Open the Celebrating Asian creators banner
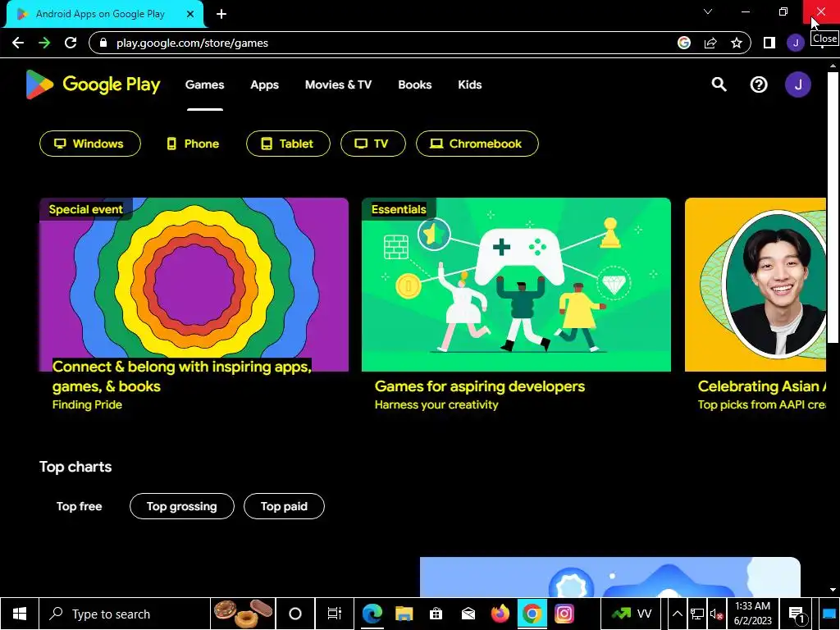The width and height of the screenshot is (840, 630). (756, 285)
